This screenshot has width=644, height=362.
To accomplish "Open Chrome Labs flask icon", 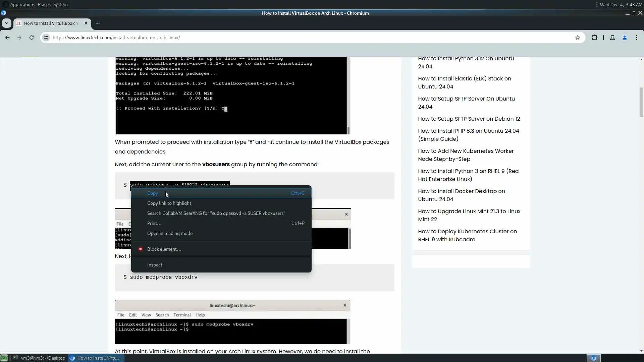I will (612, 38).
